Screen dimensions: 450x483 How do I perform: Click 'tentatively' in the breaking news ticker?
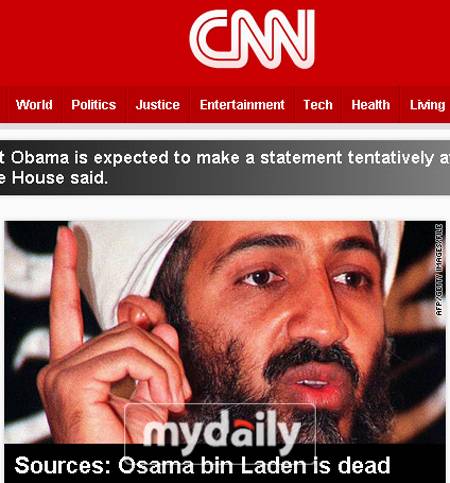390,157
